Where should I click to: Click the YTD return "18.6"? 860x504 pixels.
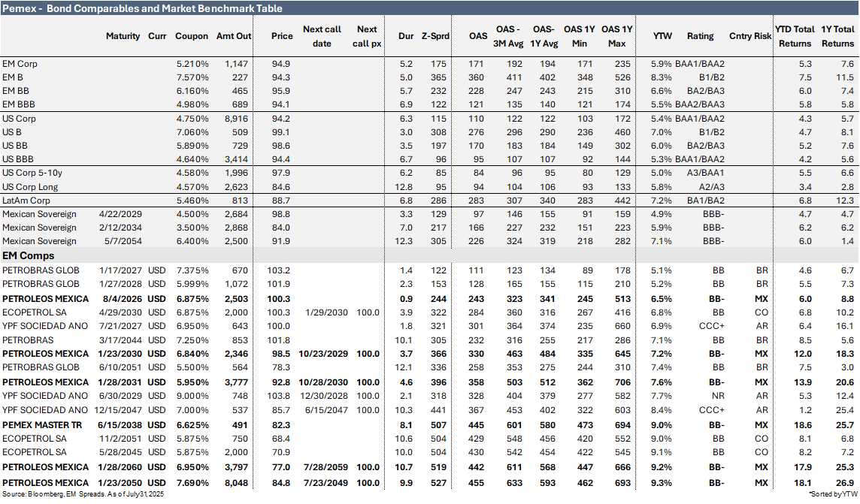802,425
